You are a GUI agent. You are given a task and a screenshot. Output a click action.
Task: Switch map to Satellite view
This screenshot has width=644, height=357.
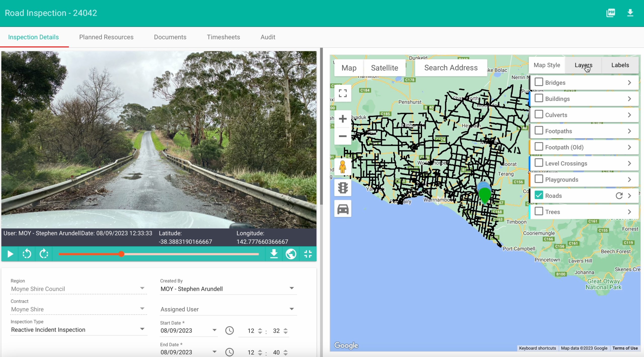384,68
